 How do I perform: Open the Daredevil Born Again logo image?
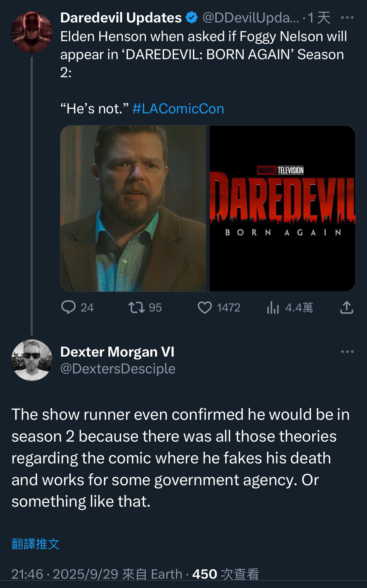pos(282,208)
